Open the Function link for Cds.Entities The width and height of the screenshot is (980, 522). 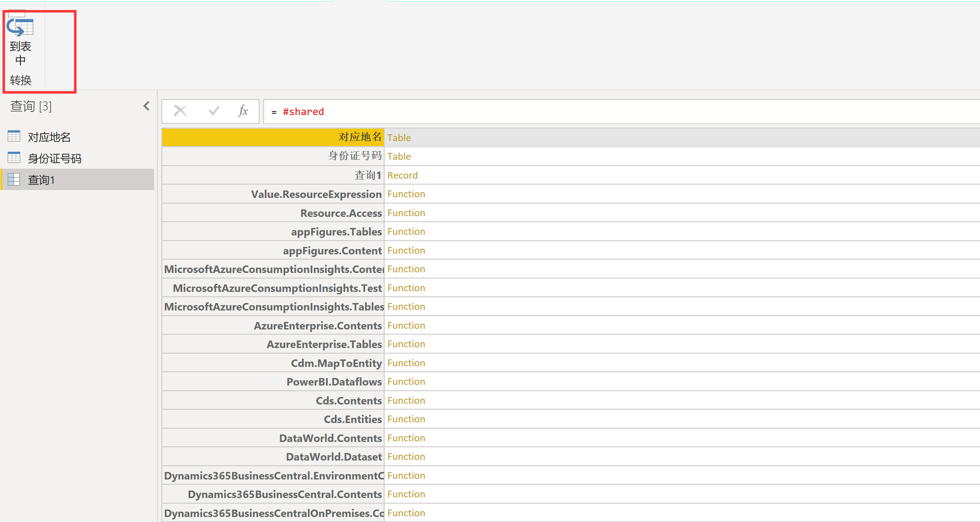click(406, 419)
